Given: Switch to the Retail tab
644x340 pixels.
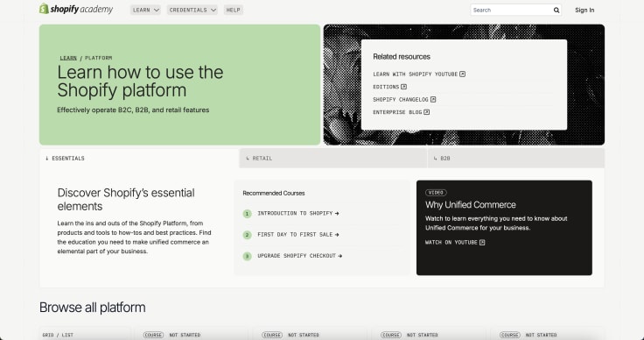Looking at the screenshot, I should click(333, 159).
